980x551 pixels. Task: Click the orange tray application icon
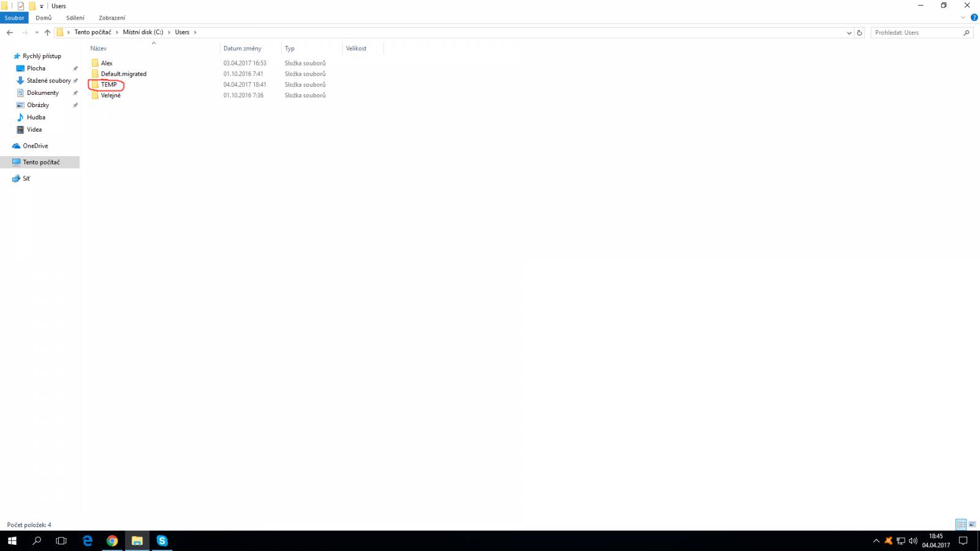point(888,541)
